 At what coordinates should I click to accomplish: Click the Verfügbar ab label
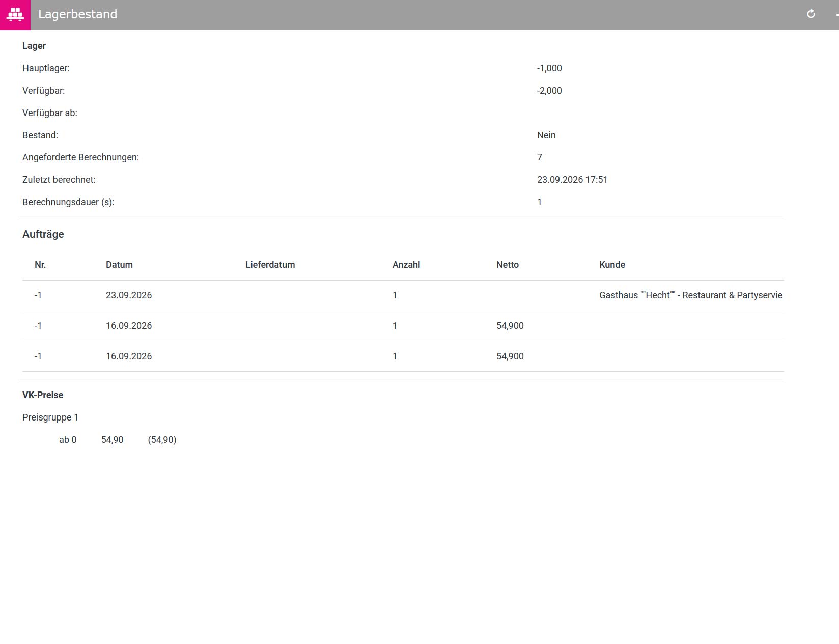point(50,113)
